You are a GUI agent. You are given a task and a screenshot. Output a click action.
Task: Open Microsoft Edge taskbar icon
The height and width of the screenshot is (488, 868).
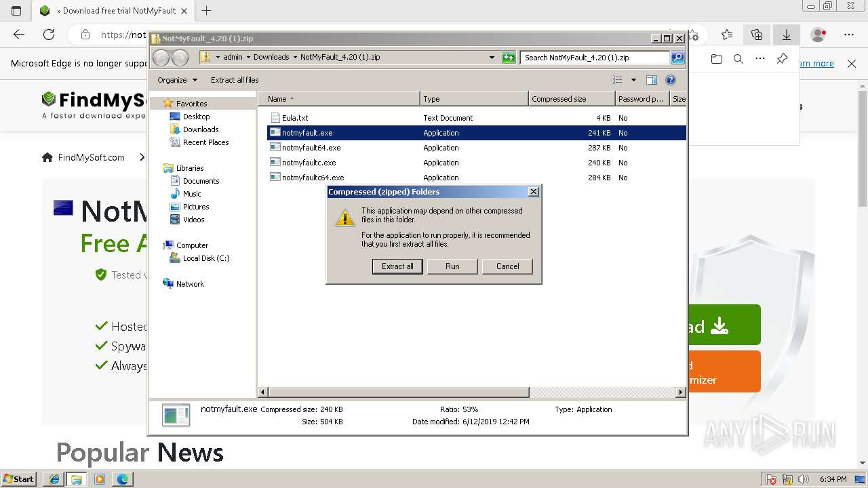123,479
